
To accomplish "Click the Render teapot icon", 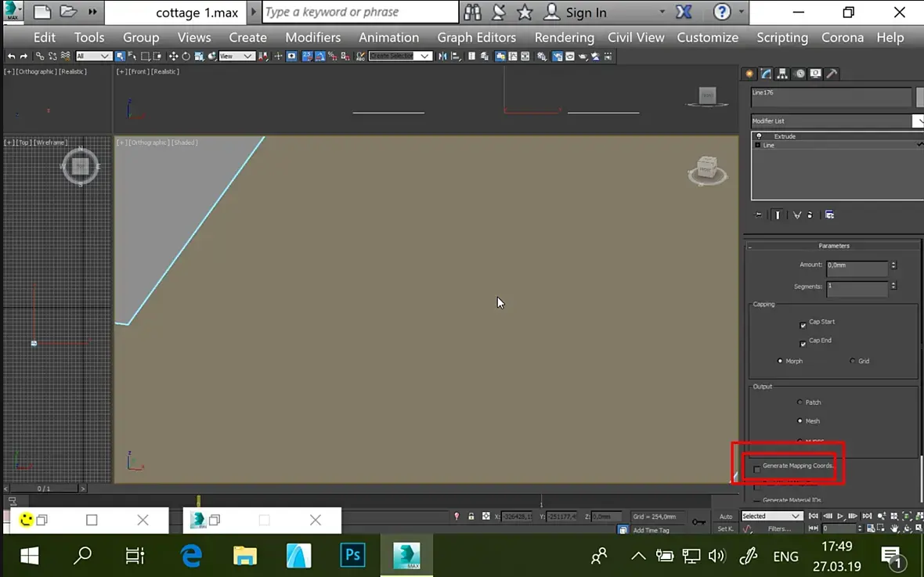I will [583, 56].
